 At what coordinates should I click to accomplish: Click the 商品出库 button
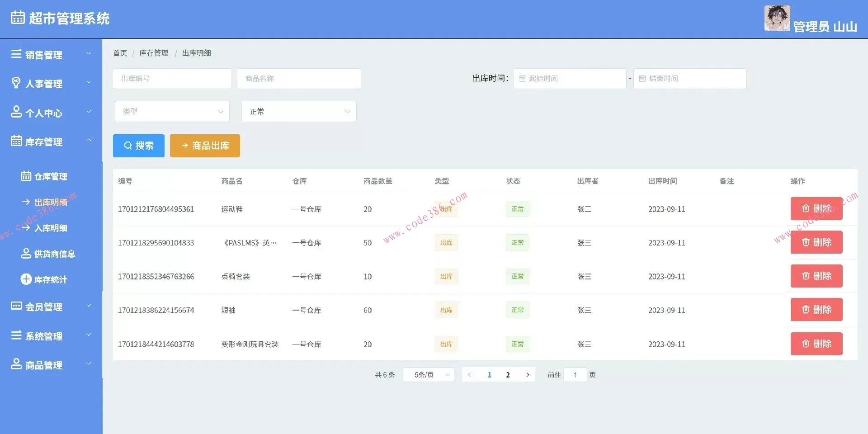(204, 146)
